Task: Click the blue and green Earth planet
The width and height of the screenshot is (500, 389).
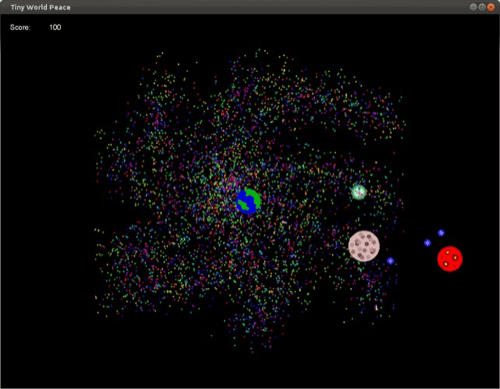Action: coord(248,201)
